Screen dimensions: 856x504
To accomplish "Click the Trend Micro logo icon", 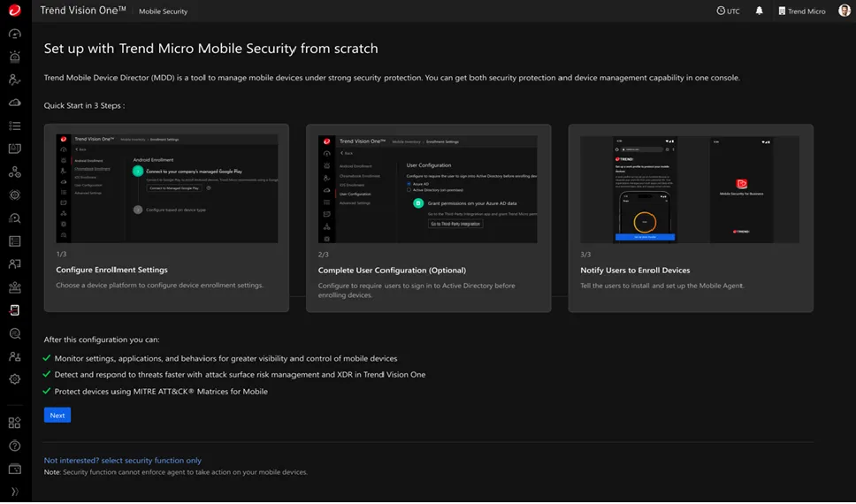I will click(14, 11).
